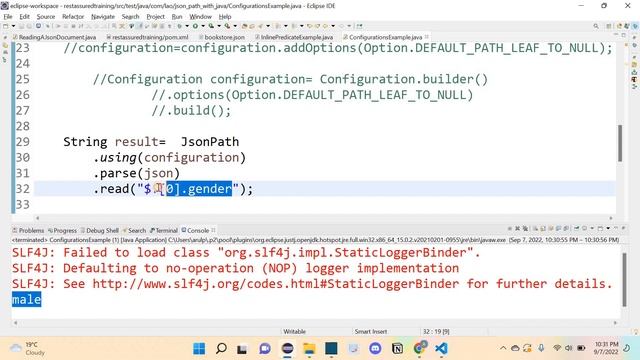Open the Help menu

(x=225, y=17)
